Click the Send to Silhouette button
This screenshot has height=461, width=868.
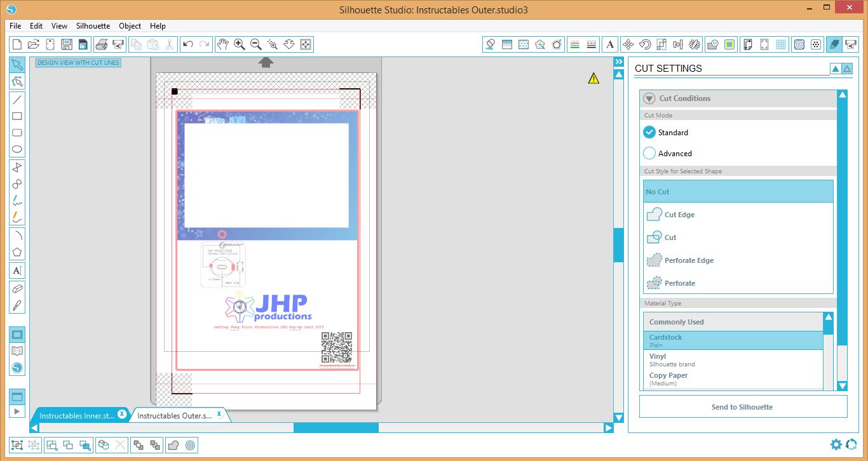pos(743,407)
